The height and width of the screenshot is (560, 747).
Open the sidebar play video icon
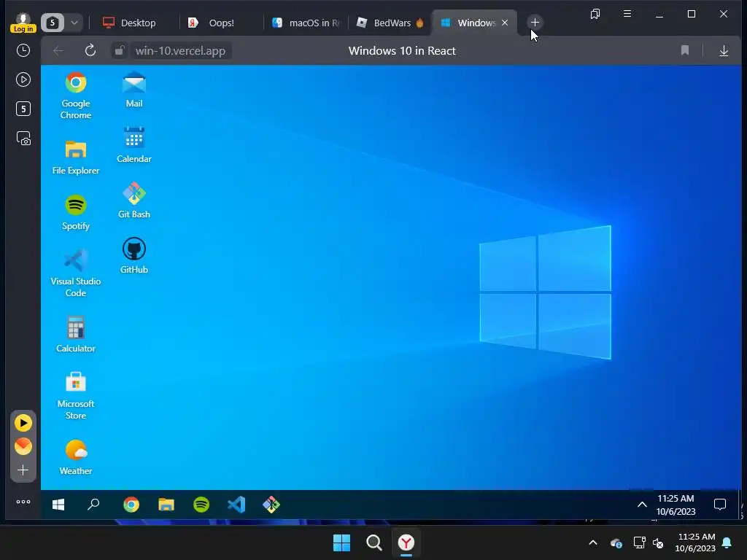[23, 79]
